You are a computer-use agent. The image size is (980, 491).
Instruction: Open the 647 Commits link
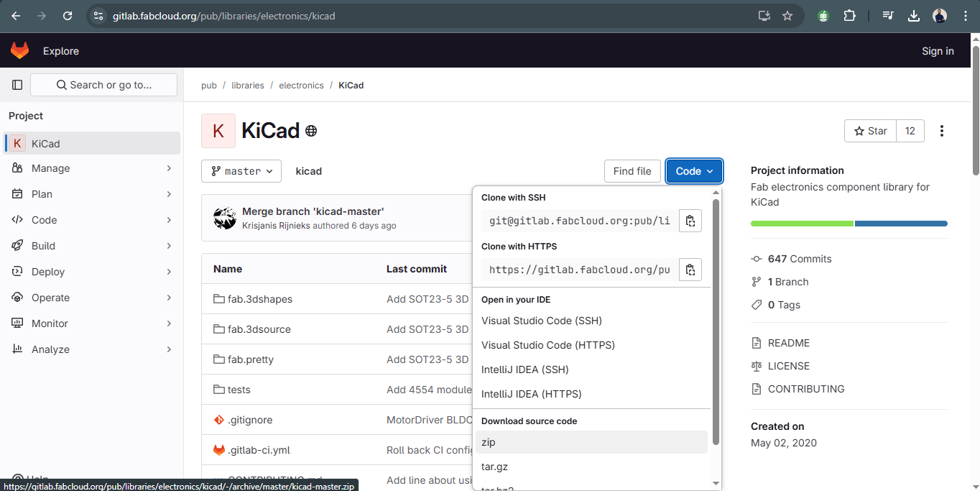[x=799, y=259]
